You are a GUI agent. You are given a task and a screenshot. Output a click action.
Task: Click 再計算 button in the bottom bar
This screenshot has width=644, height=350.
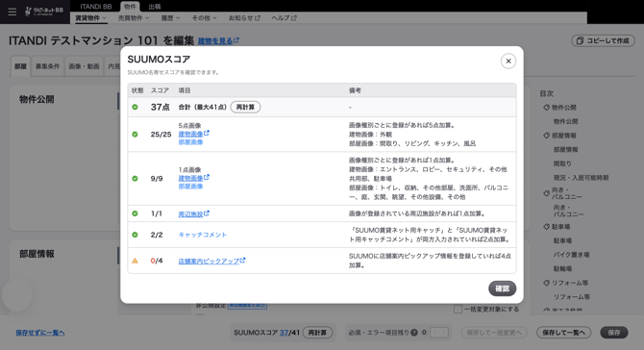[317, 333]
